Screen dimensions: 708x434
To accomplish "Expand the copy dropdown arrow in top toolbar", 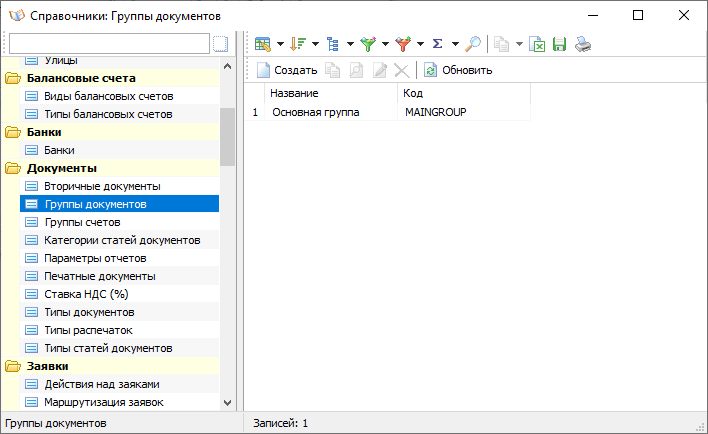I will [519, 44].
